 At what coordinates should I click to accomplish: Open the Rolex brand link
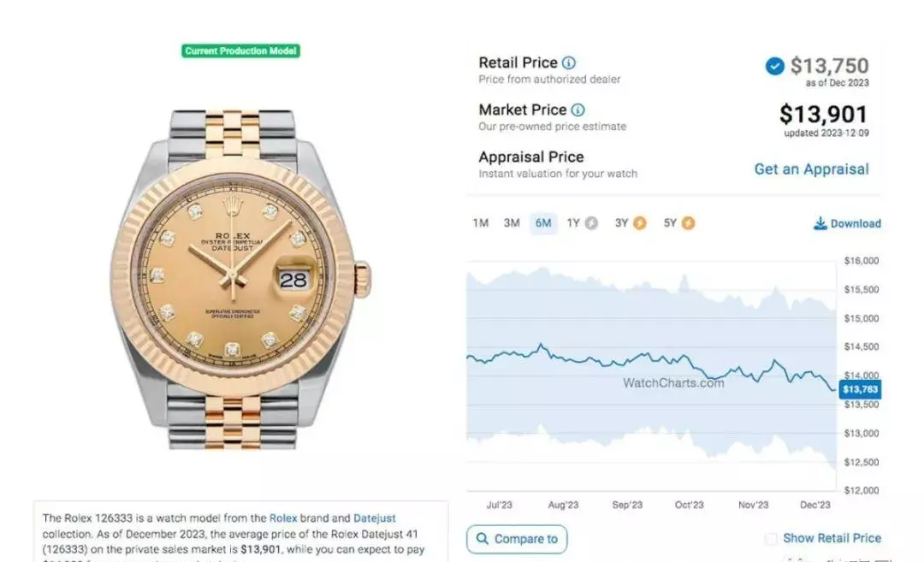tap(283, 518)
